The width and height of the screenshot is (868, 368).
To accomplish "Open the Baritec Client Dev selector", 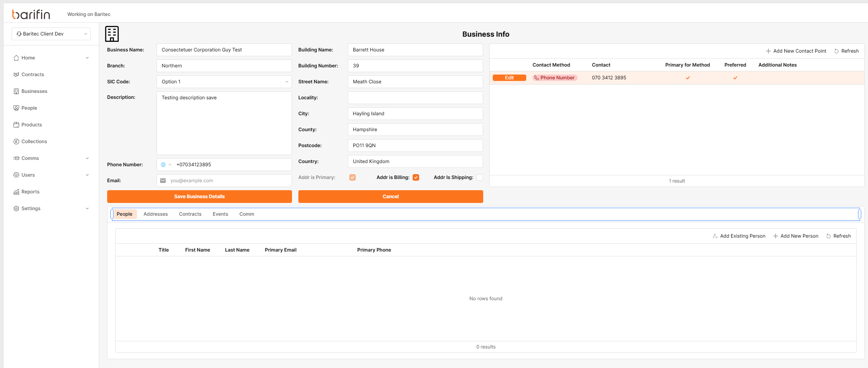I will point(51,34).
